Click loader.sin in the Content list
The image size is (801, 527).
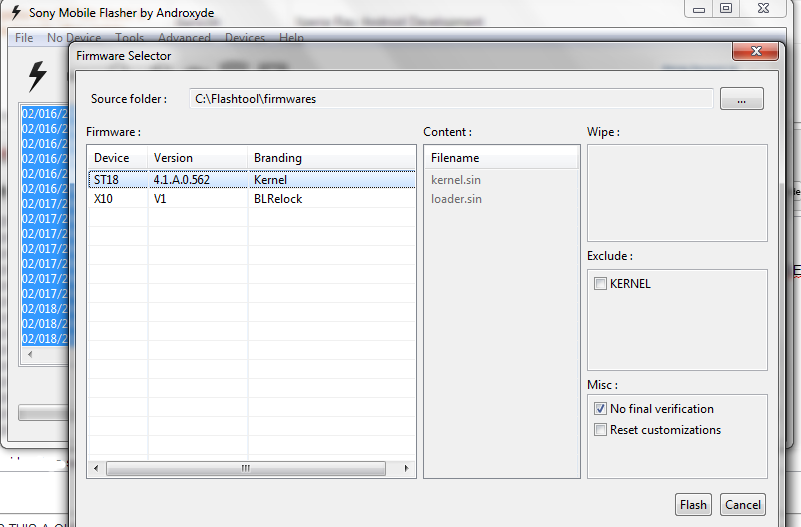pyautogui.click(x=456, y=199)
